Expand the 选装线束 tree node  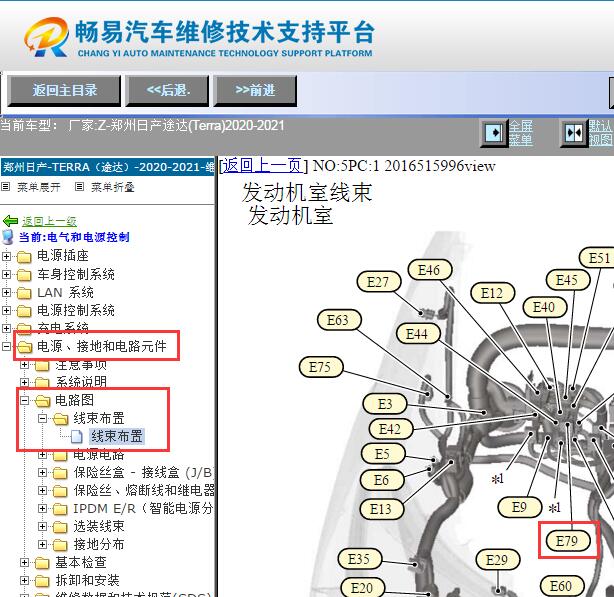pyautogui.click(x=42, y=527)
